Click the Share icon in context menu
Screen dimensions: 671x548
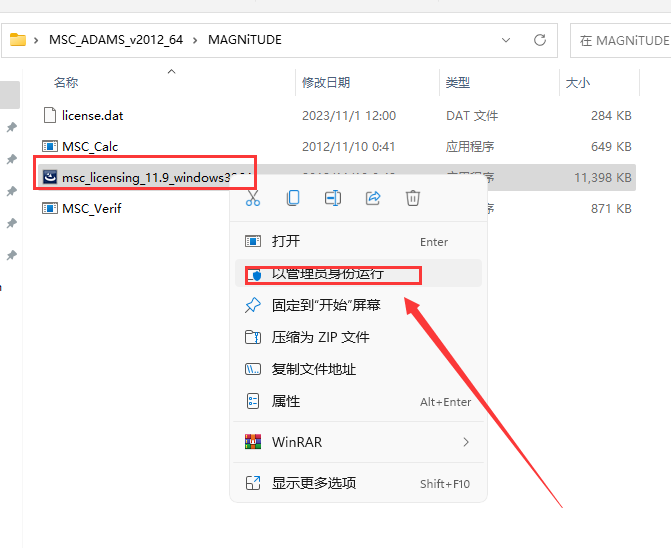tap(373, 198)
